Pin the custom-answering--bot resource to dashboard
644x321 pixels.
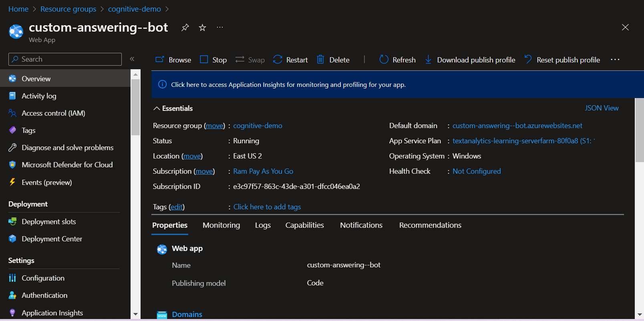tap(185, 28)
